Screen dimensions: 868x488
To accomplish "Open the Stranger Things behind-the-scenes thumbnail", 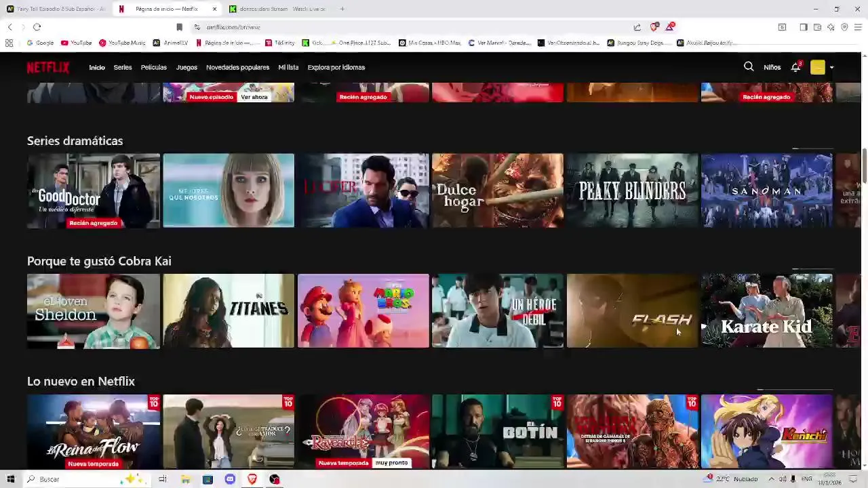I will [632, 432].
